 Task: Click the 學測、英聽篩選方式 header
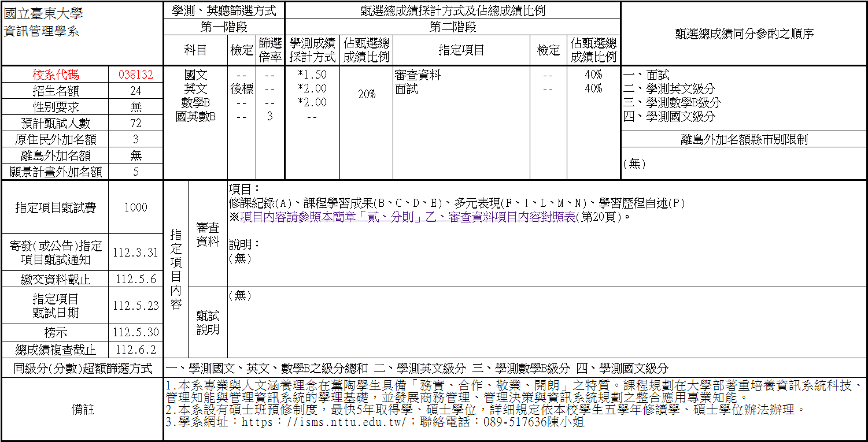pyautogui.click(x=224, y=10)
